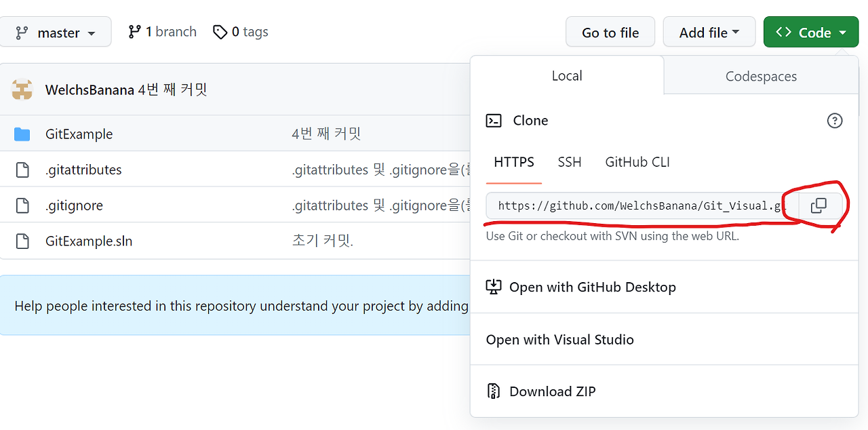
Task: Click the tag icon beside 0 tags
Action: click(x=220, y=32)
